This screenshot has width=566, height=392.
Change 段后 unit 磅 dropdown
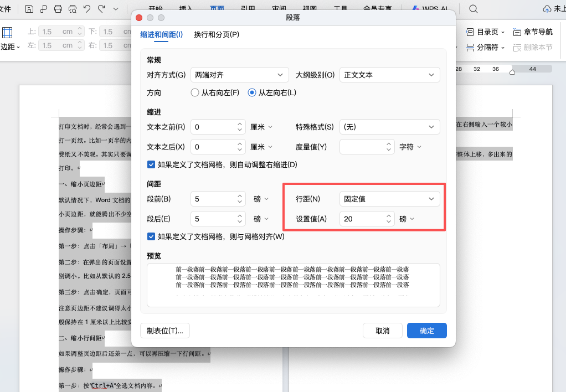(261, 219)
